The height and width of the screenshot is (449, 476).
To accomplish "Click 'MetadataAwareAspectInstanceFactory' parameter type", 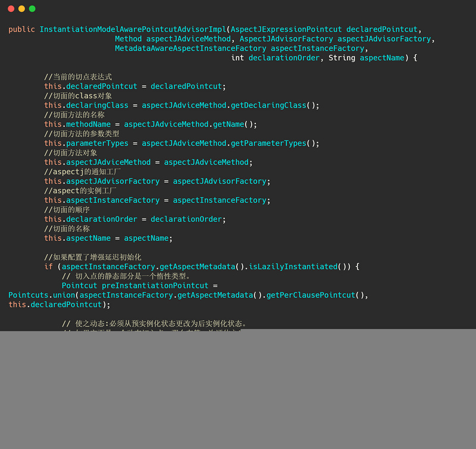I will (x=190, y=49).
